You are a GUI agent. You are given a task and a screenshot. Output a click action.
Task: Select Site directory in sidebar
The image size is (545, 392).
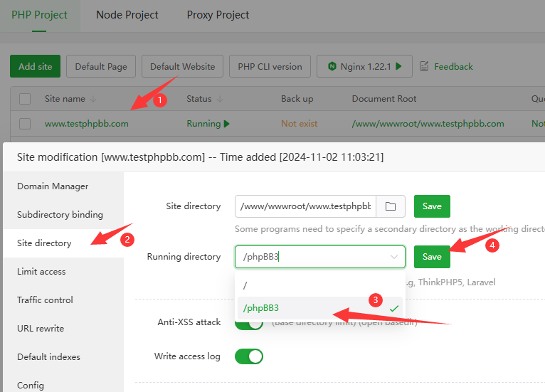63,243
